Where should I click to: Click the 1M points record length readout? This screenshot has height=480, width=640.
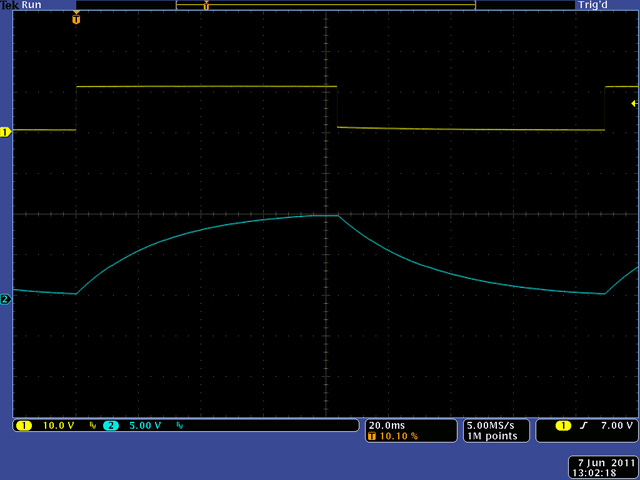click(x=490, y=436)
